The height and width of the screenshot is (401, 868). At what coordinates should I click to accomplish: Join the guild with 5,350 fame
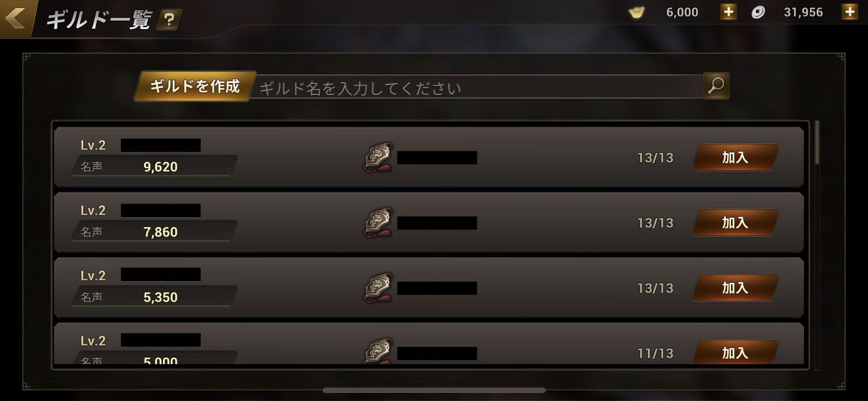coord(735,288)
